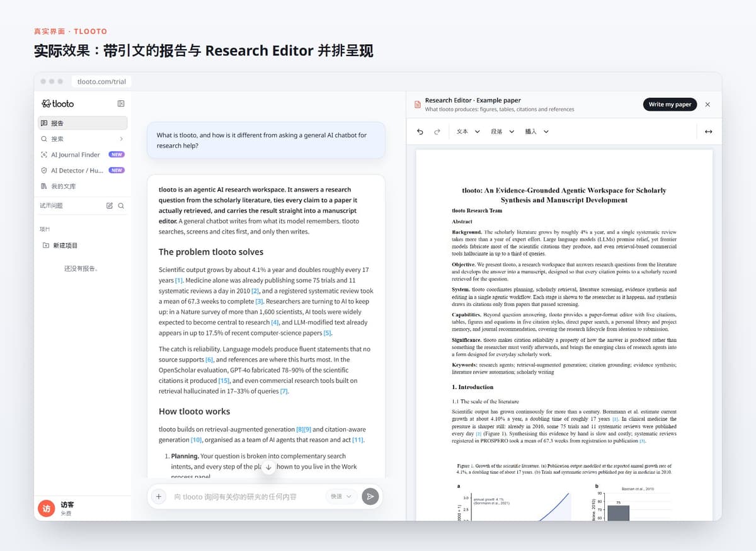The image size is (756, 551).
Task: Open citation [1] in the answer
Action: [x=179, y=280]
